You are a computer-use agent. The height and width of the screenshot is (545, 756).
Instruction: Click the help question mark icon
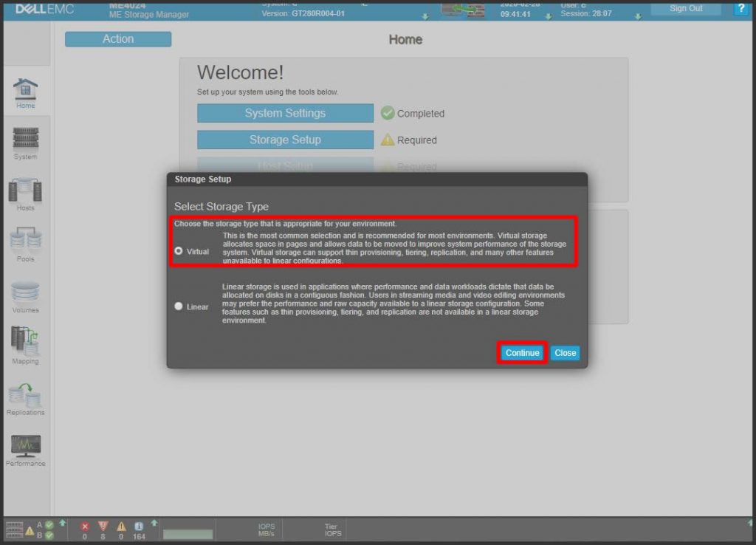click(x=741, y=8)
